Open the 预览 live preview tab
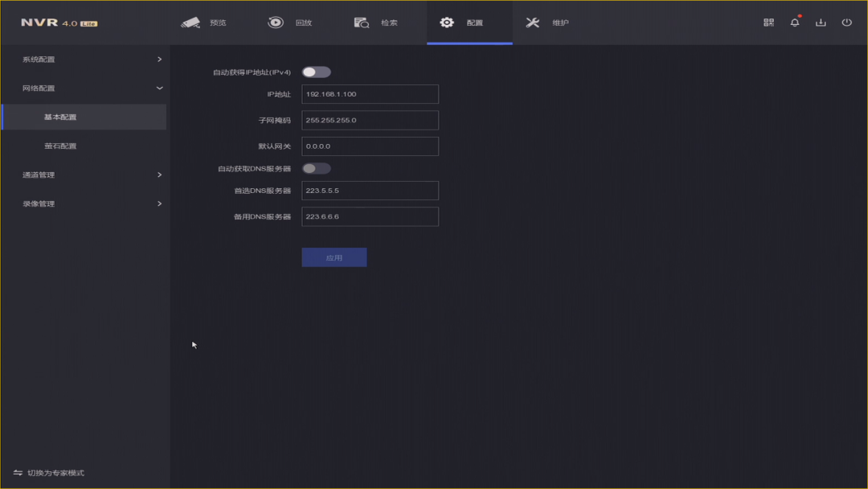The width and height of the screenshot is (868, 489). [x=209, y=23]
